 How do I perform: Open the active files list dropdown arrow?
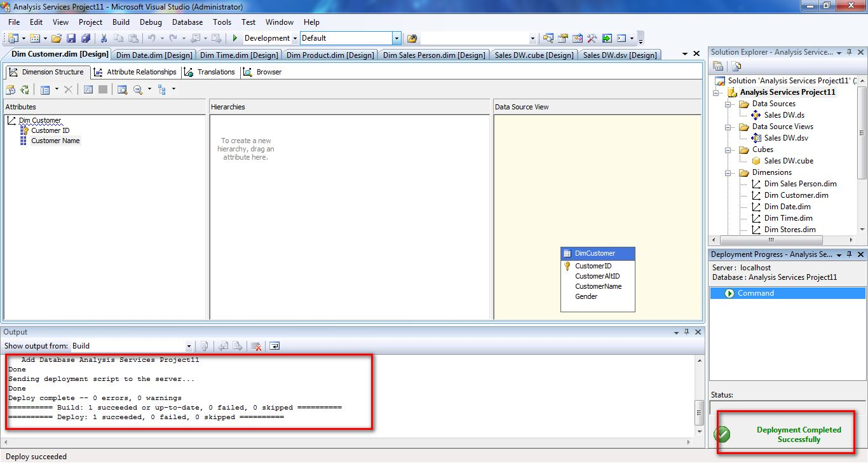(685, 54)
